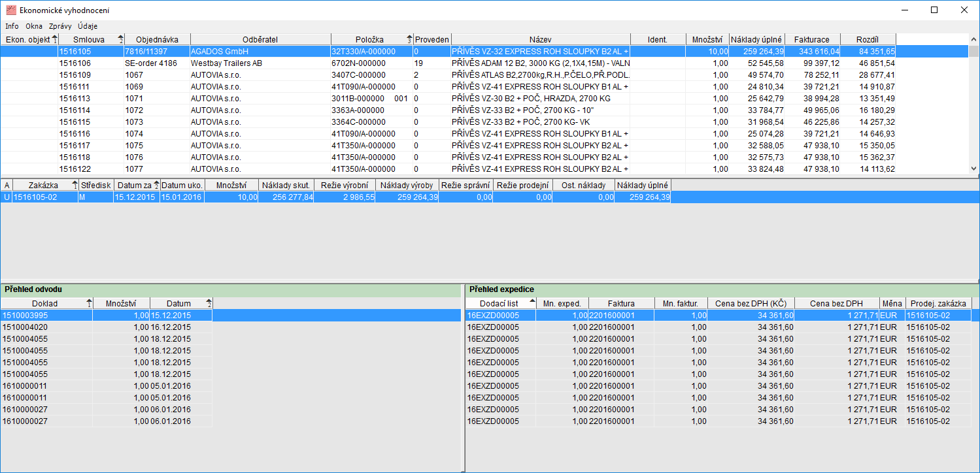Select contract row 1516115
This screenshot has height=473, width=980.
[484, 122]
